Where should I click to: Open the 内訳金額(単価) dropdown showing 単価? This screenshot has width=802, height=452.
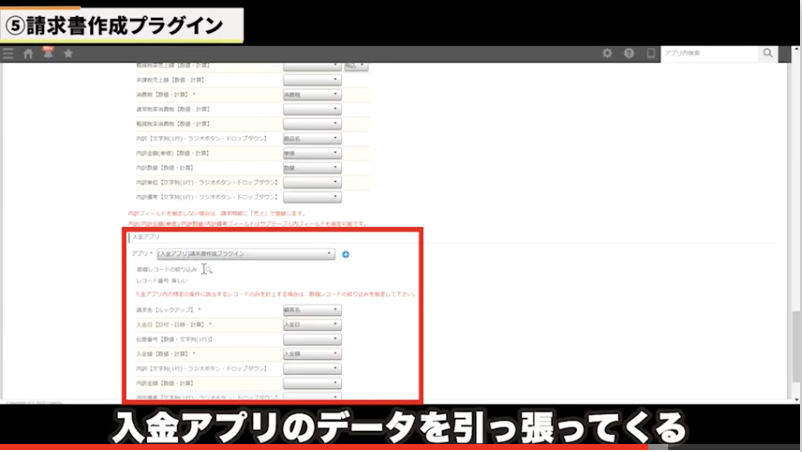pyautogui.click(x=312, y=153)
